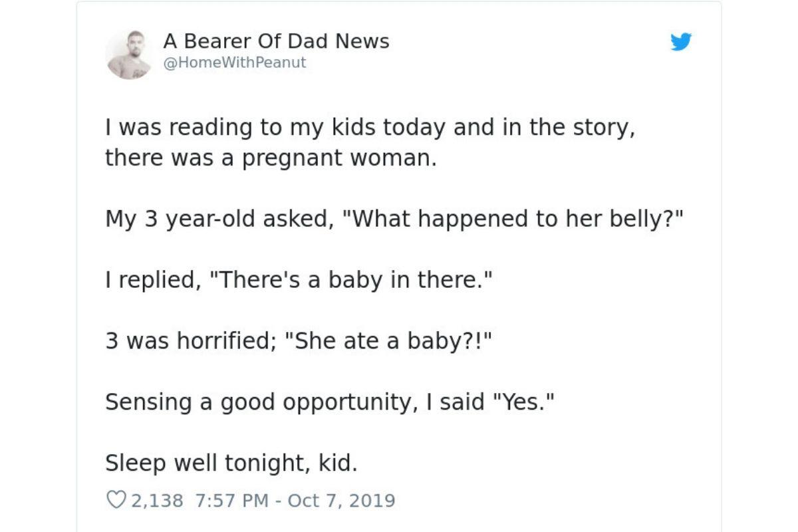This screenshot has width=798, height=532.
Task: Open the author's profile picture
Action: (130, 54)
